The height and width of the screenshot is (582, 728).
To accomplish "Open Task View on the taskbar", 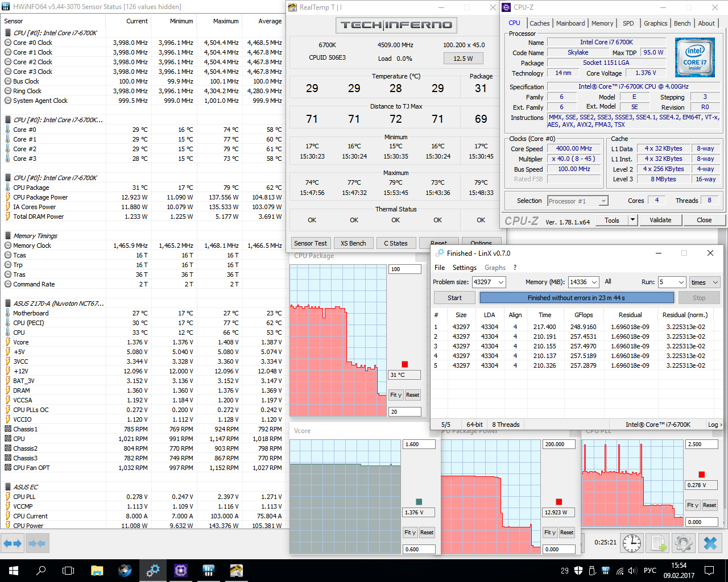I will [x=68, y=571].
